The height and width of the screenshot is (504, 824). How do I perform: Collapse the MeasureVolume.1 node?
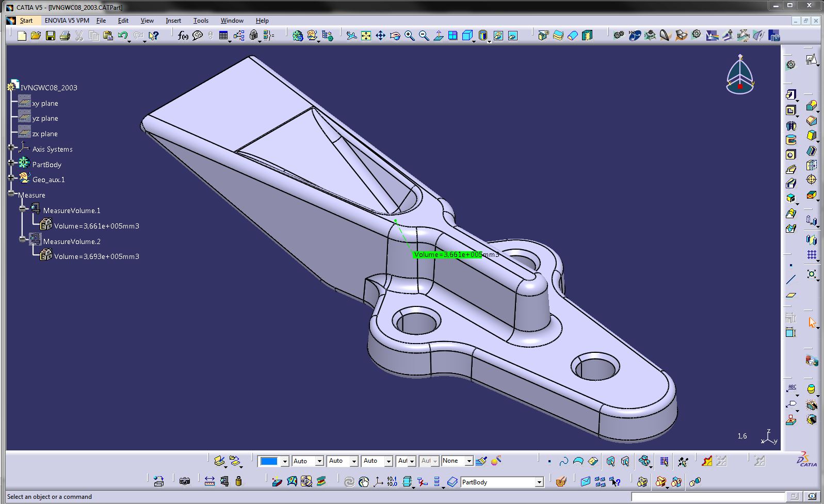(x=23, y=208)
